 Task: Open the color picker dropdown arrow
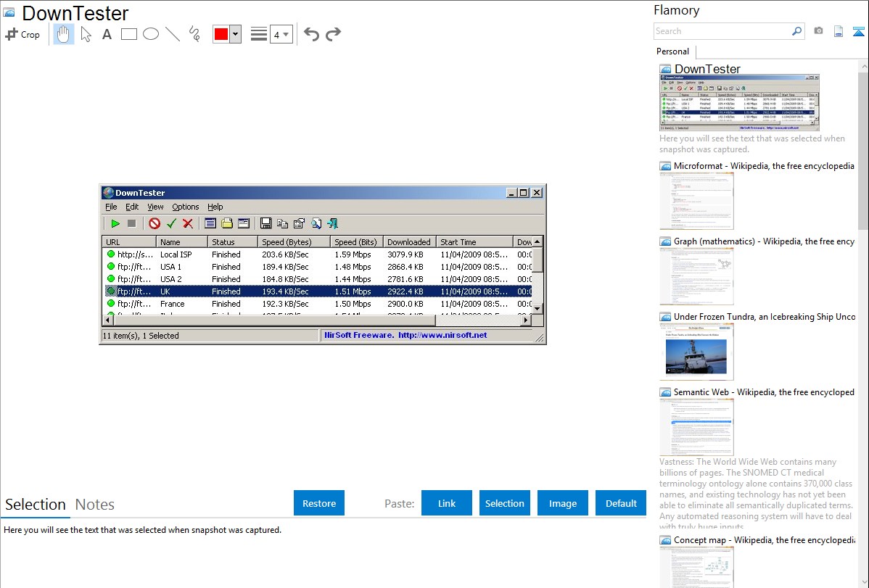235,34
